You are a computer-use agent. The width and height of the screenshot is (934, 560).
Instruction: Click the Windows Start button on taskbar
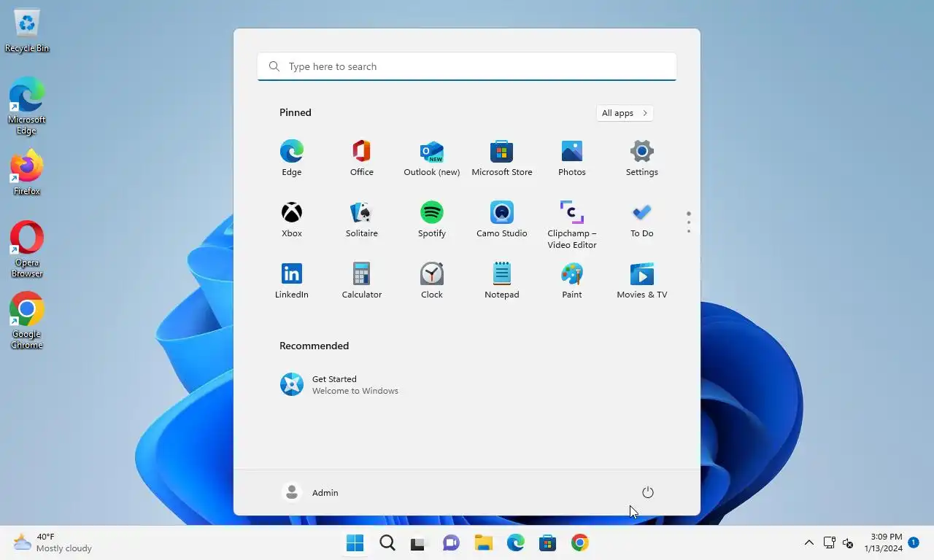[355, 542]
